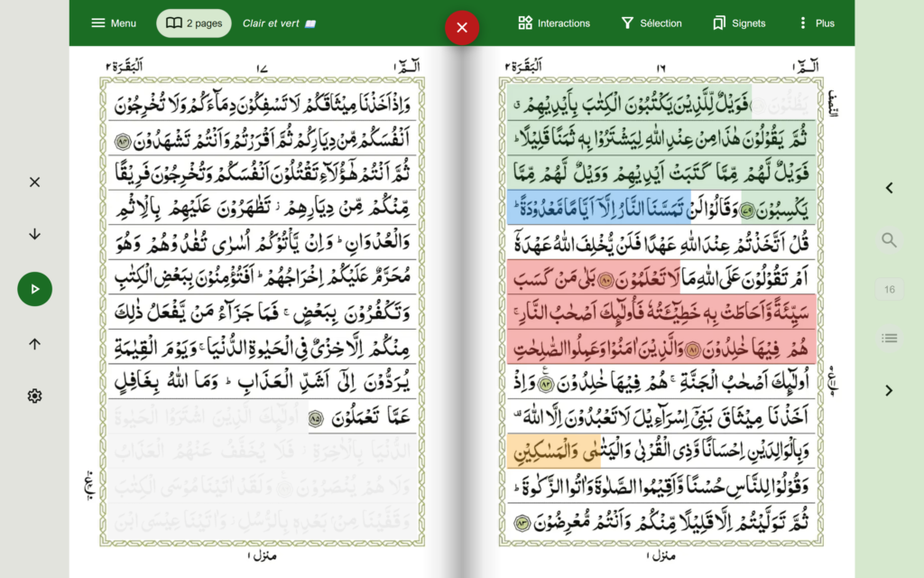Click the first line of left page
Image resolution: width=924 pixels, height=578 pixels.
(263, 104)
